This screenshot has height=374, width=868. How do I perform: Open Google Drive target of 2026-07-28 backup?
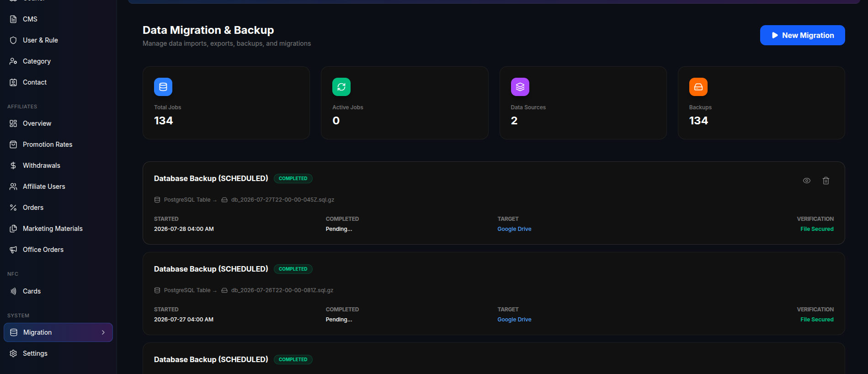click(x=514, y=229)
